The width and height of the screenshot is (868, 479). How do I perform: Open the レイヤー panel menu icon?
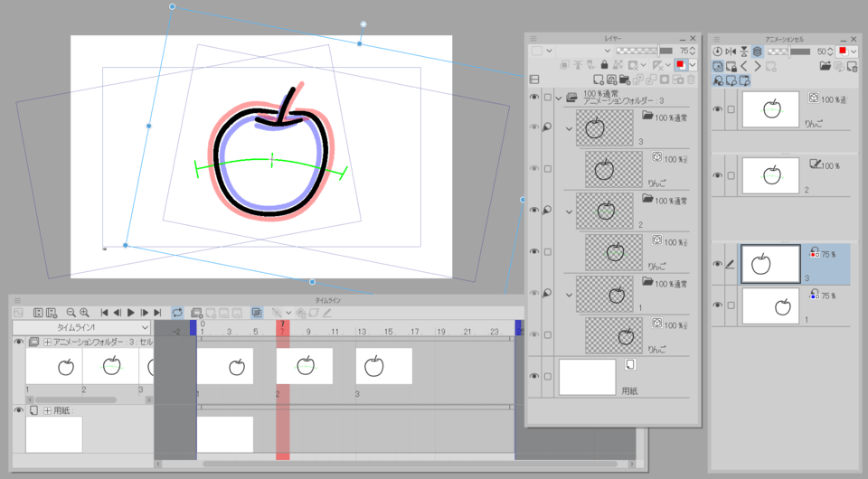(x=533, y=39)
